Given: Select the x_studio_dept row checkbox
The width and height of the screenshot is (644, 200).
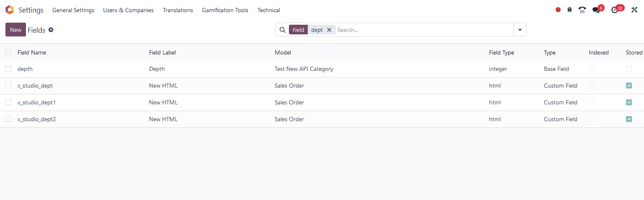Looking at the screenshot, I should pyautogui.click(x=8, y=86).
